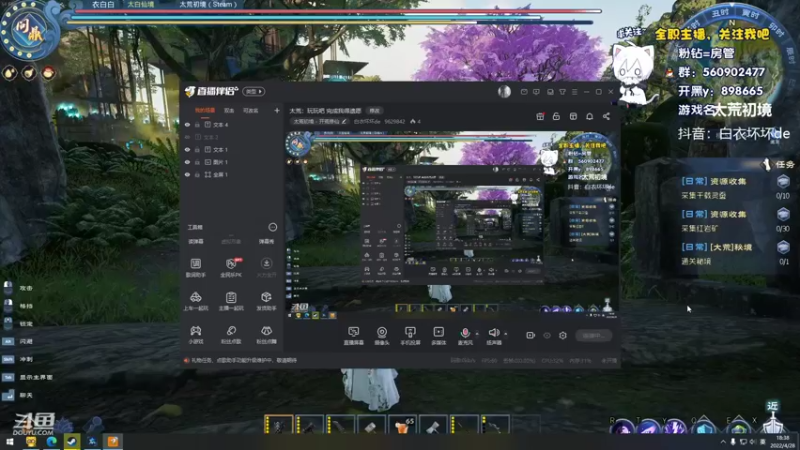
Task: Add a multimedia (多媒体) source
Action: [x=438, y=336]
